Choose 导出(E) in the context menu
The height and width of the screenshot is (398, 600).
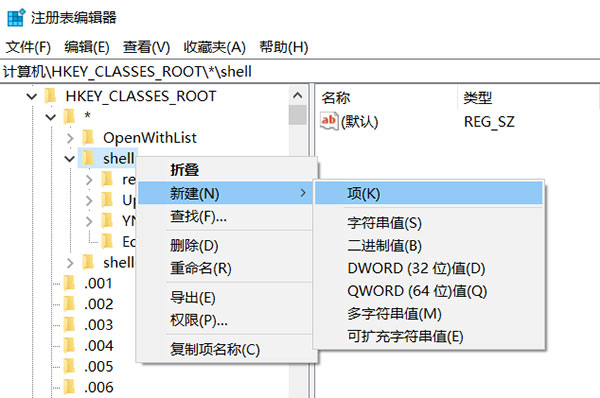click(x=193, y=297)
